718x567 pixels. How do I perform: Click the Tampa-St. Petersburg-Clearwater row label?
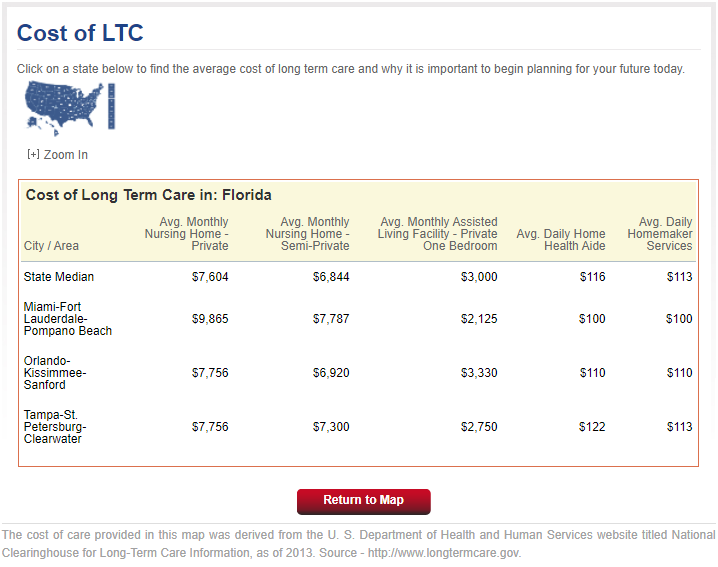55,427
